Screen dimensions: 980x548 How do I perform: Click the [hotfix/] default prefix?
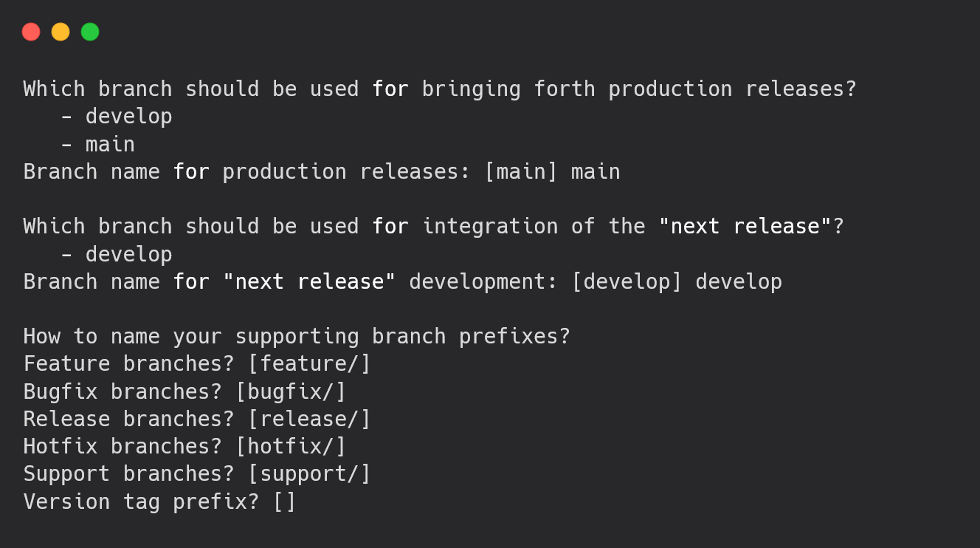click(291, 447)
